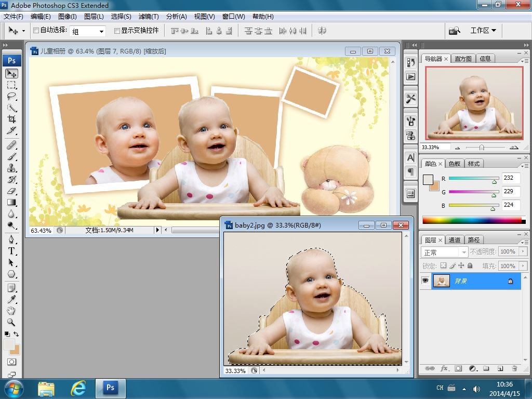This screenshot has width=532, height=399.
Task: Open the auto-select 组 dropdown
Action: [101, 31]
